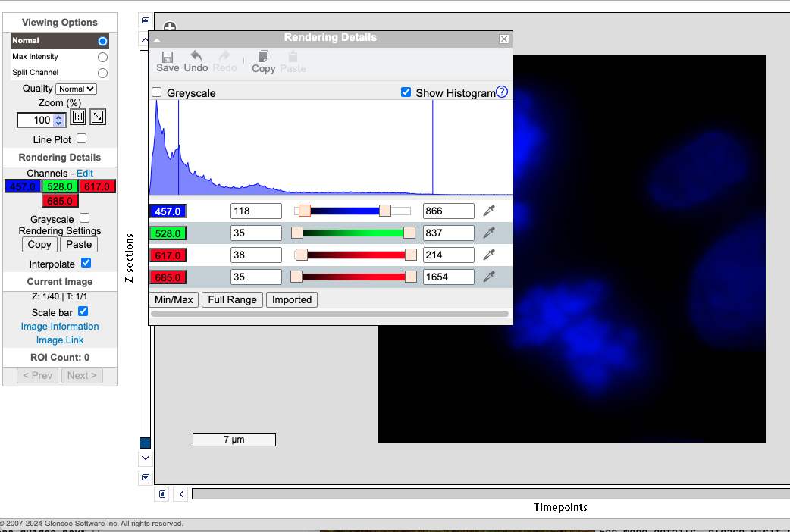
Task: Click Copy under Rendering Settings
Action: point(39,244)
